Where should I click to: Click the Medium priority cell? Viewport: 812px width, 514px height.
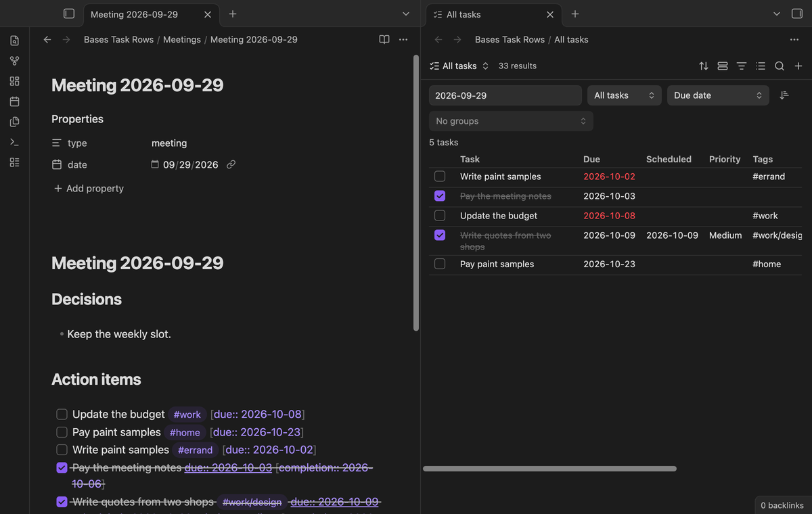pos(725,235)
